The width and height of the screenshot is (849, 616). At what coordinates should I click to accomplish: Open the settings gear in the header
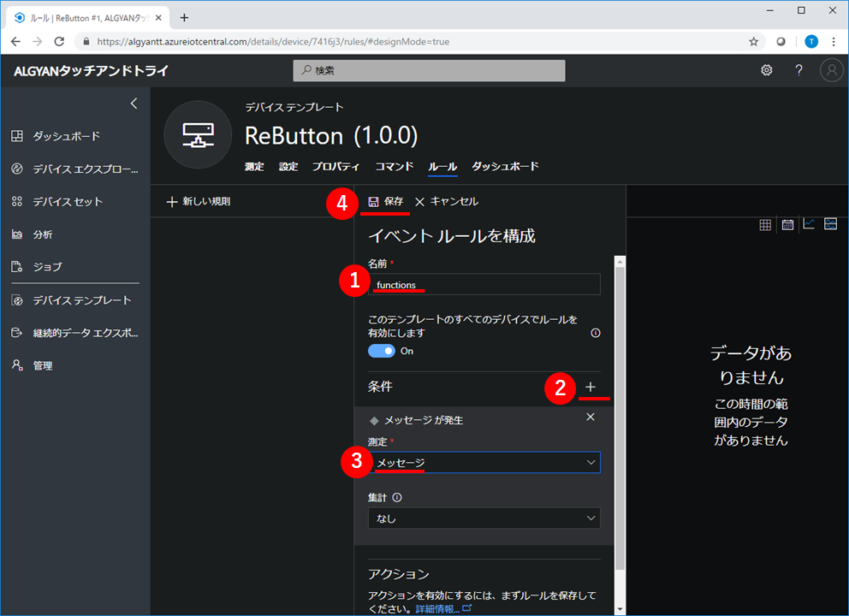click(x=766, y=70)
